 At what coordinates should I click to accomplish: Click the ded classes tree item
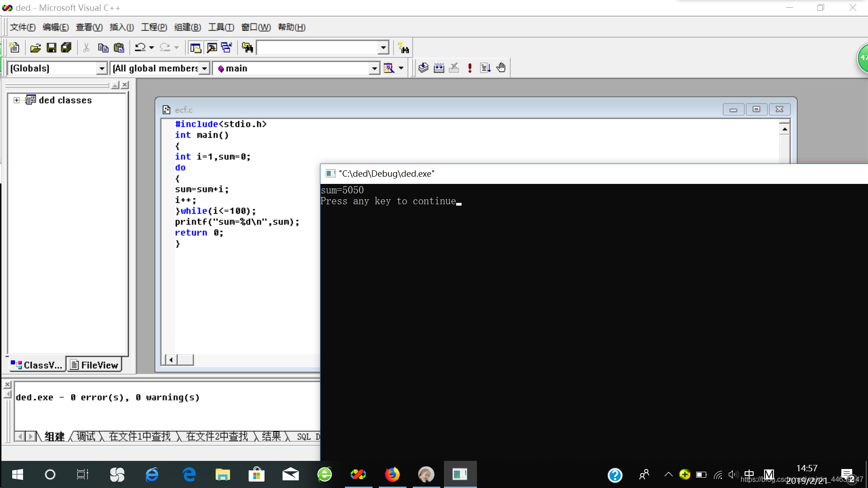(65, 100)
